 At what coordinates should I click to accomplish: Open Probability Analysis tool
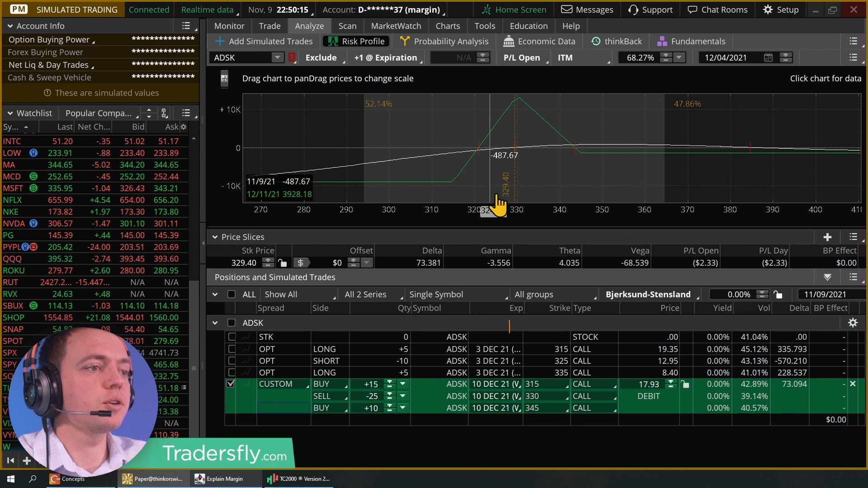(x=444, y=41)
